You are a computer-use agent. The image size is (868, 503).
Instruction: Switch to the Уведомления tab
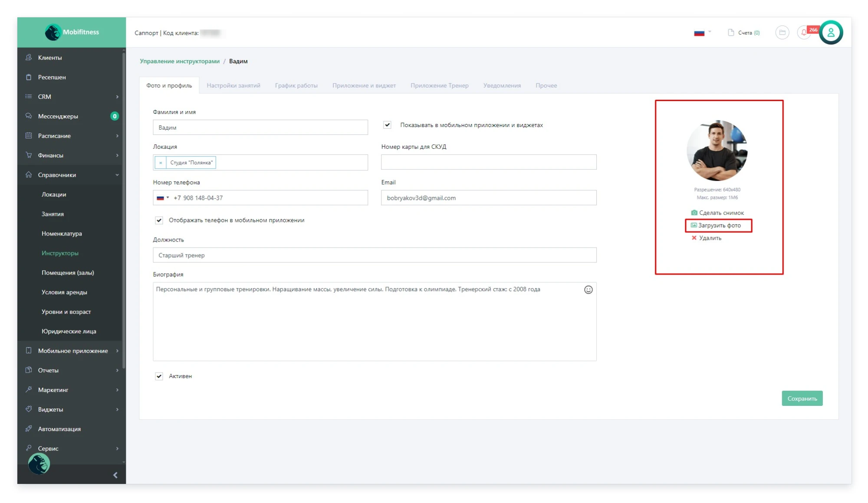[502, 85]
